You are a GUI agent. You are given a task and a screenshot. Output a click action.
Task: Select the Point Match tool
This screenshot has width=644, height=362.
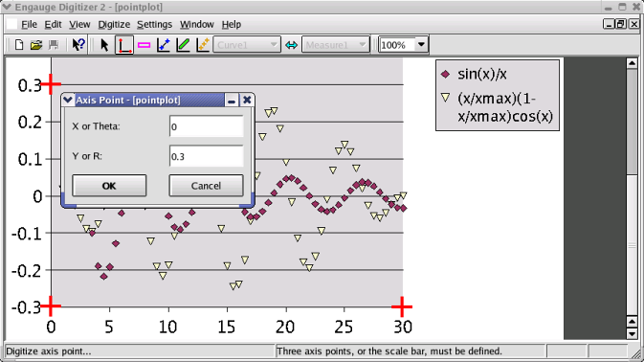click(x=203, y=45)
